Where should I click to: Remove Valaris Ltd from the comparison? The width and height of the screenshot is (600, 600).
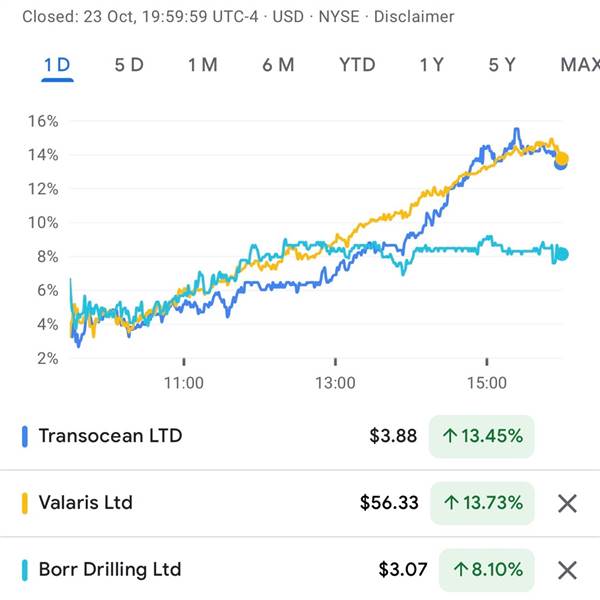(567, 503)
